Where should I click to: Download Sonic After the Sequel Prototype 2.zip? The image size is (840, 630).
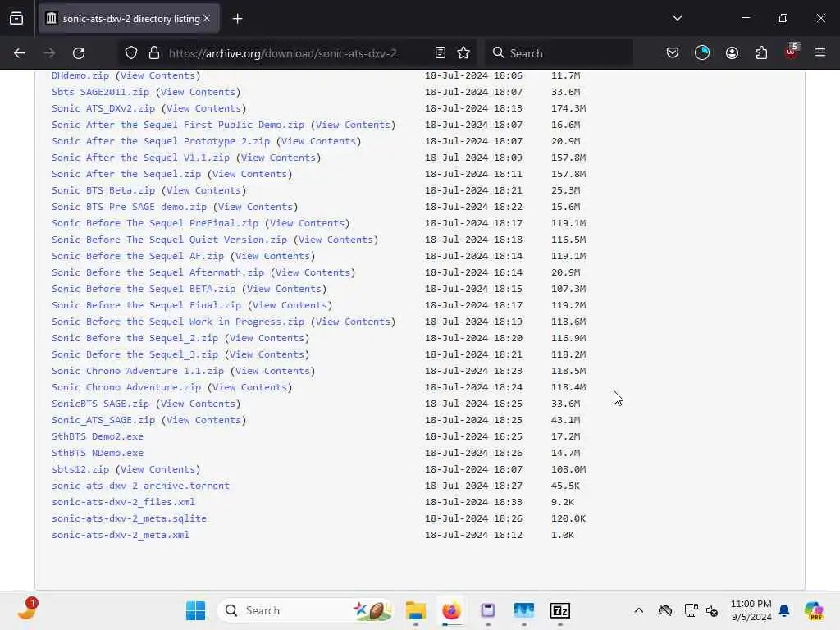[161, 141]
